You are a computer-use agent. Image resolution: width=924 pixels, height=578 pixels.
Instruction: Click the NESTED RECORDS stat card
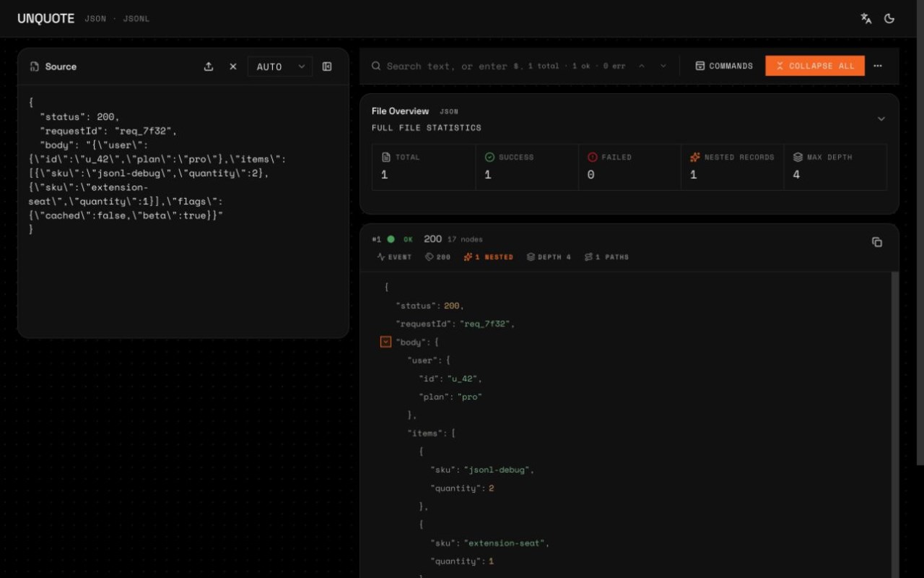coord(732,167)
